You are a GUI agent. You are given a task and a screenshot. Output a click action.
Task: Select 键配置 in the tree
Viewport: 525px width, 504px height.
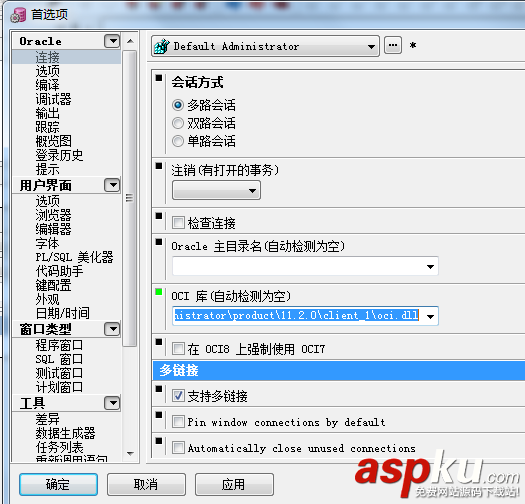(x=54, y=285)
